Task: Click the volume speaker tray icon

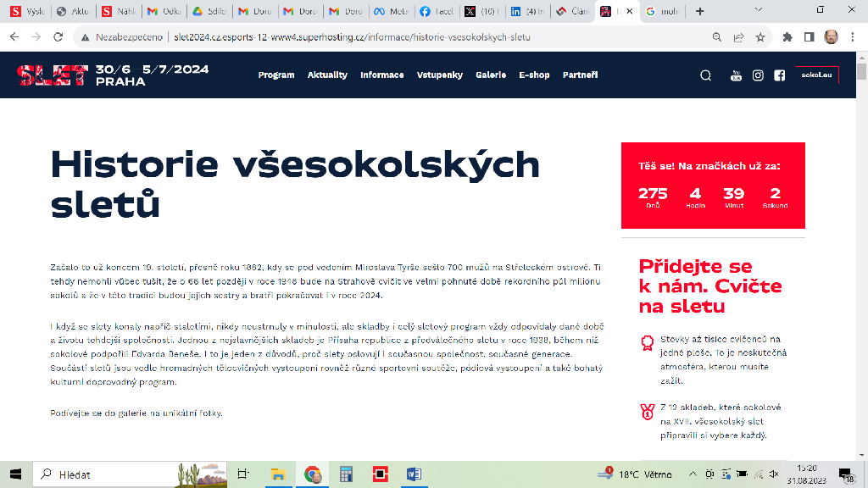Action: point(774,474)
